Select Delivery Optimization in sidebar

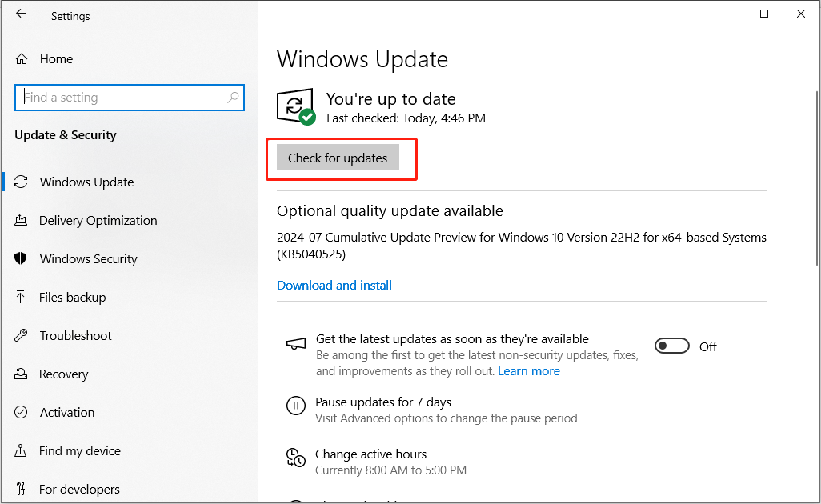point(98,221)
